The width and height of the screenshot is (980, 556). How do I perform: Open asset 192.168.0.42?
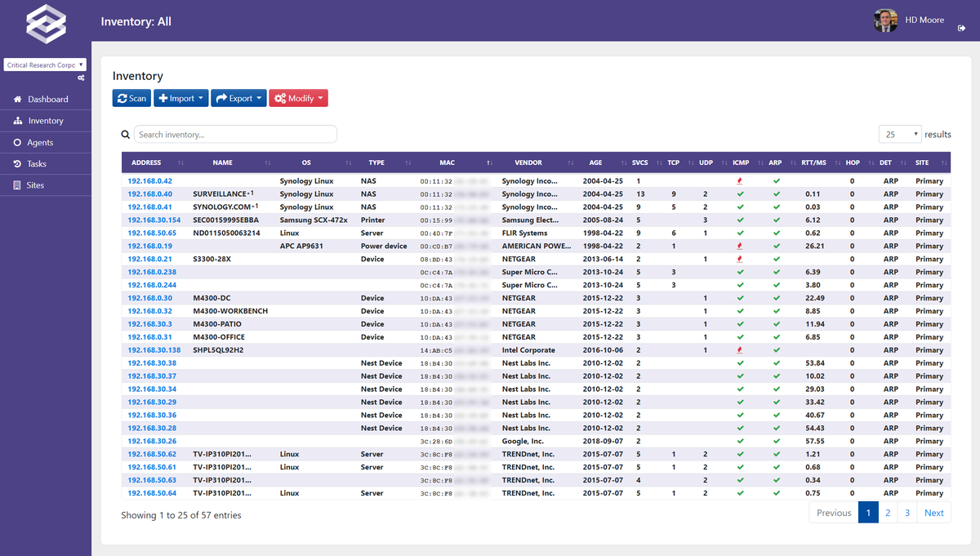click(150, 181)
